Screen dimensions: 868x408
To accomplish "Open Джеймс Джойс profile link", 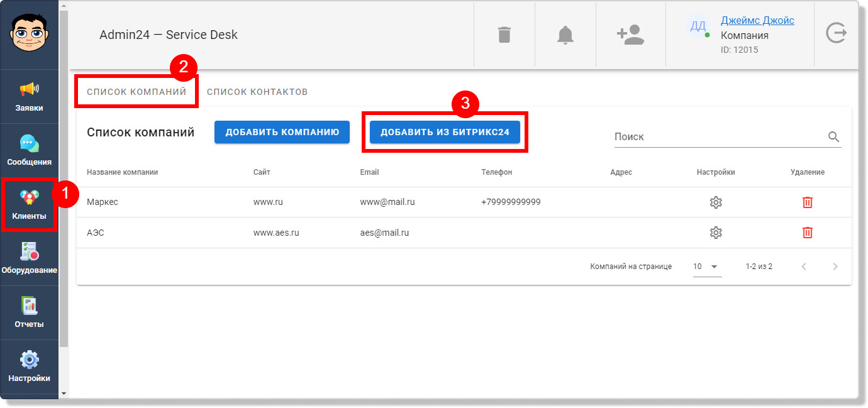I will 757,20.
